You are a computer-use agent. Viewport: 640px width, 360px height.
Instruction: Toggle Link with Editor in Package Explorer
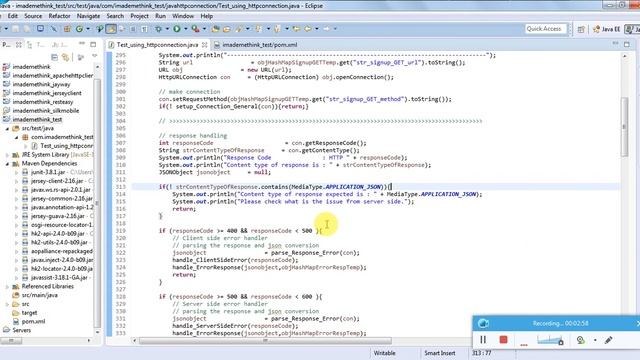[65, 57]
